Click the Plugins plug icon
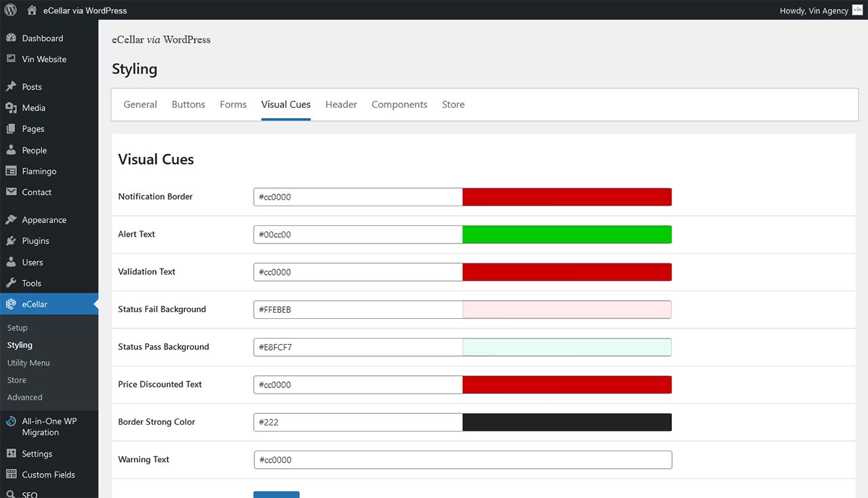 point(11,241)
